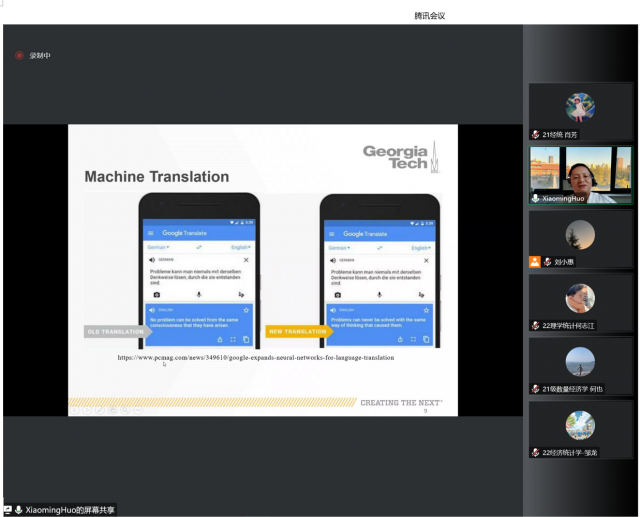Fullscreen translation icon on left phone
Image resolution: width=640 pixels, height=517 pixels.
click(233, 339)
